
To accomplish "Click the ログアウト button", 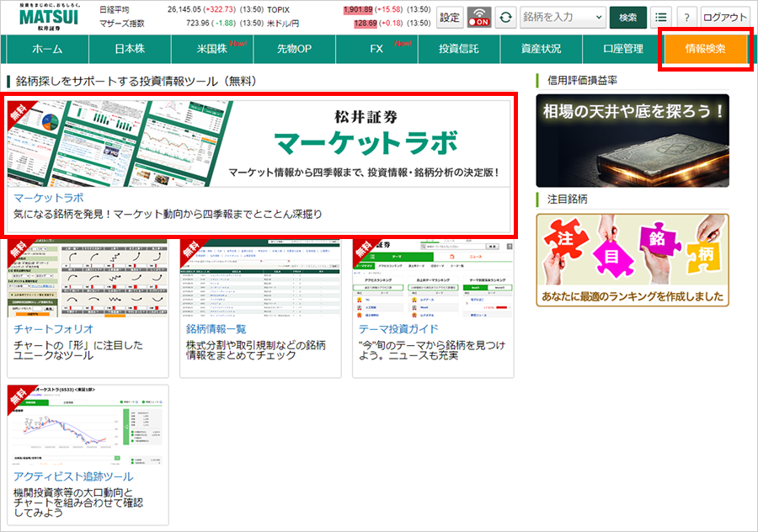I will [724, 18].
